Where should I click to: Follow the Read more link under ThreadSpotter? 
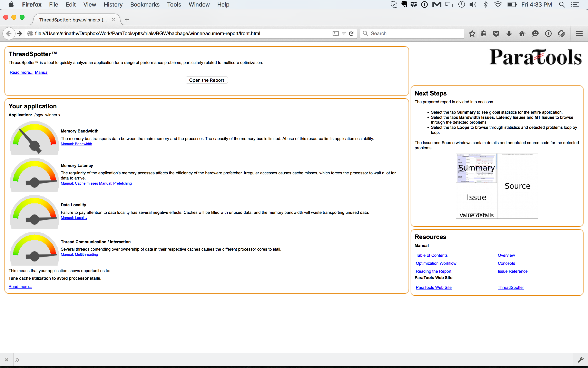[21, 72]
